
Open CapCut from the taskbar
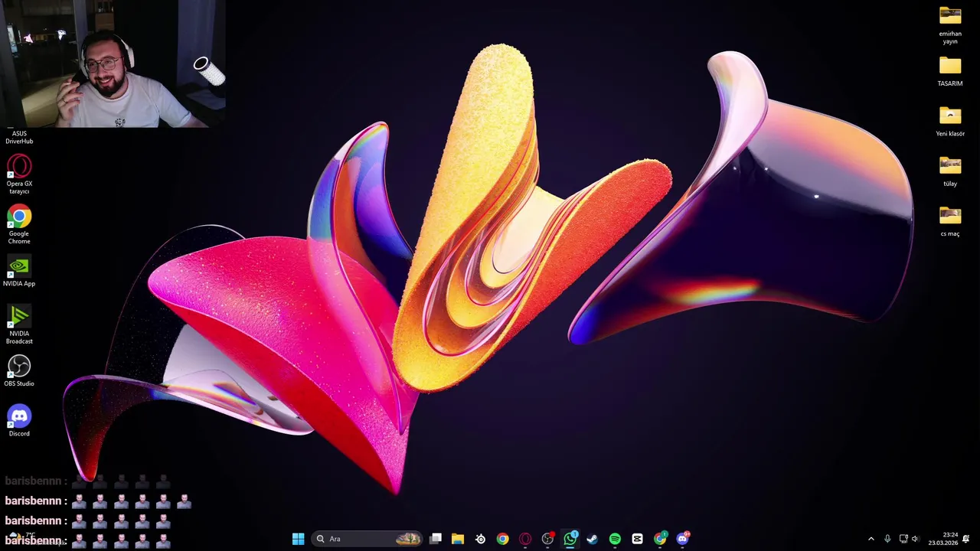click(637, 539)
